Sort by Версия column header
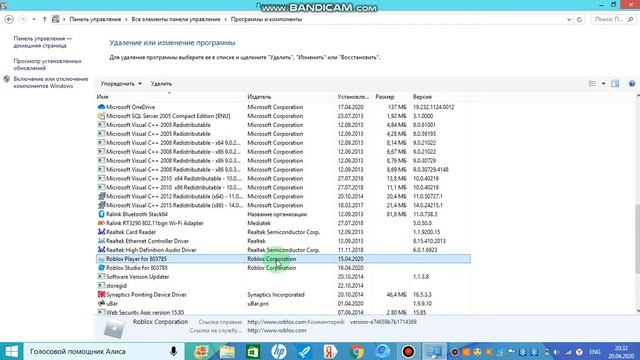Viewport: 640px width, 360px height. (x=440, y=97)
